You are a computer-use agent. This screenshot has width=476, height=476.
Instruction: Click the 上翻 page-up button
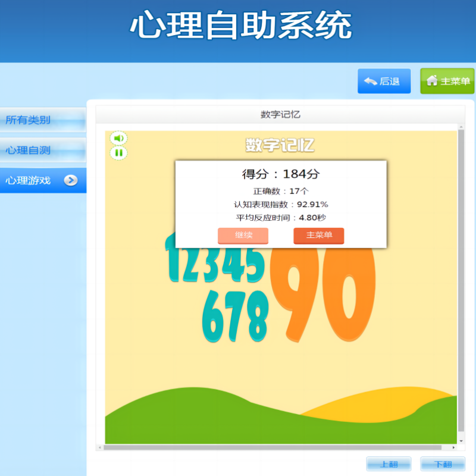click(389, 464)
